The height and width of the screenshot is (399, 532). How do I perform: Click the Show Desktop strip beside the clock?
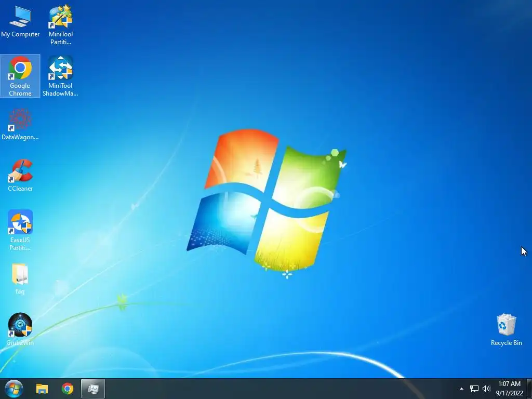pyautogui.click(x=529, y=389)
